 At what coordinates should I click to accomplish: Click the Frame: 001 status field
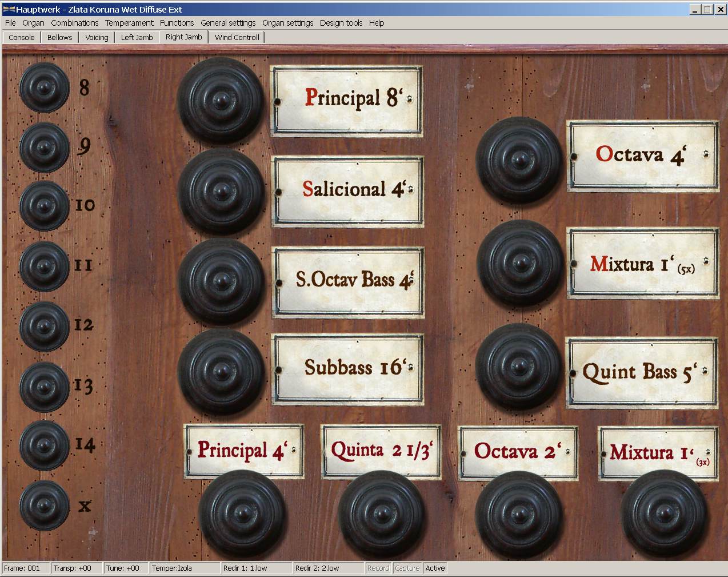(x=26, y=568)
